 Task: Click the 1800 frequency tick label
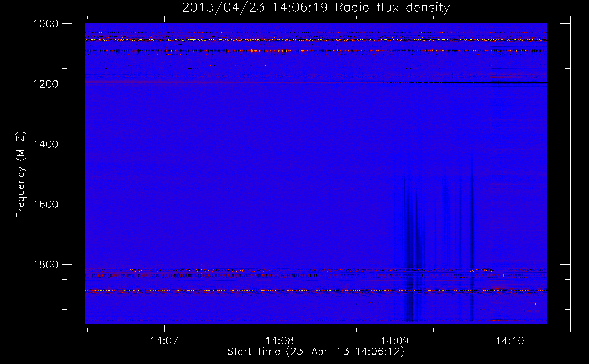46,265
